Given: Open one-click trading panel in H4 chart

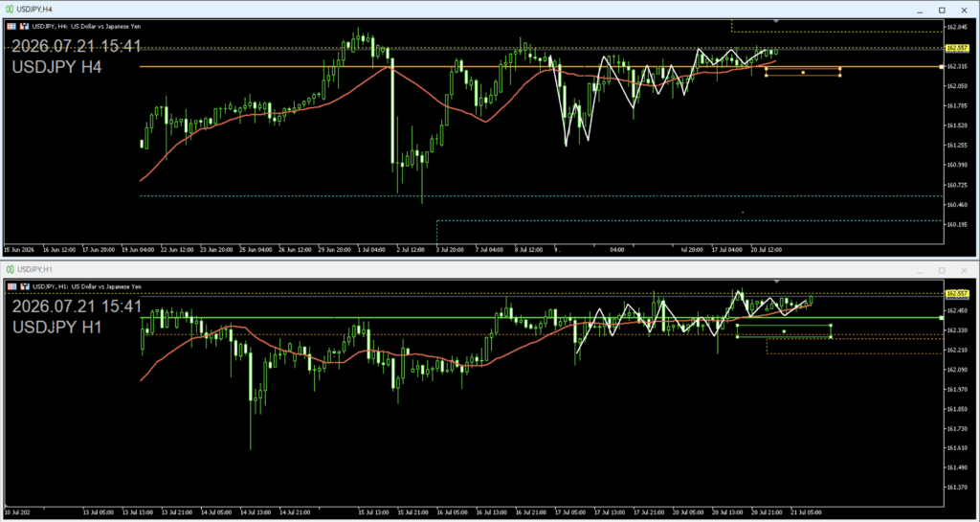Looking at the screenshot, I should pyautogui.click(x=13, y=26).
